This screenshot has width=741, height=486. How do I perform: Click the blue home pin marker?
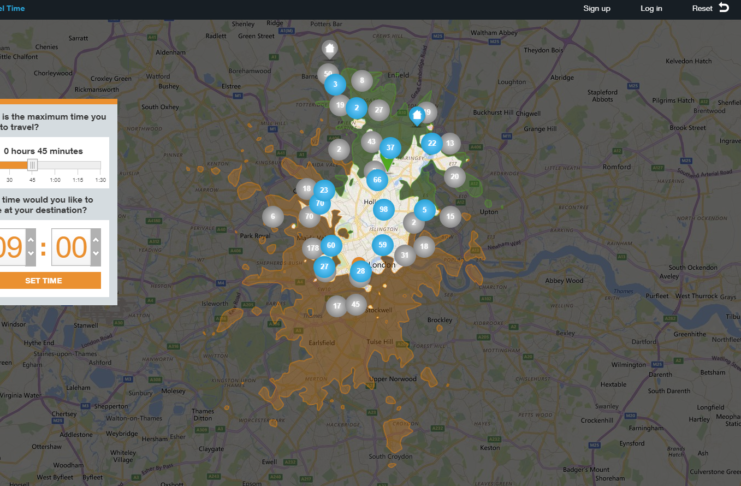(x=417, y=115)
